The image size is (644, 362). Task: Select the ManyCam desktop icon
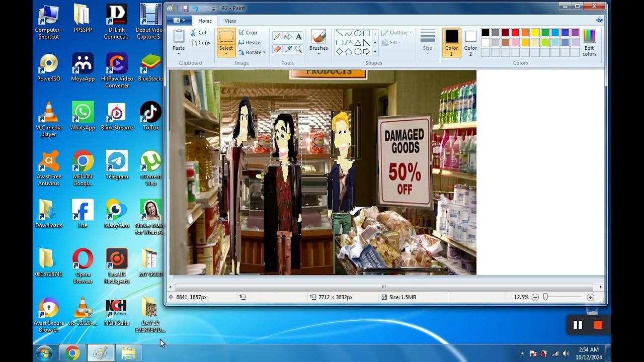pyautogui.click(x=117, y=214)
